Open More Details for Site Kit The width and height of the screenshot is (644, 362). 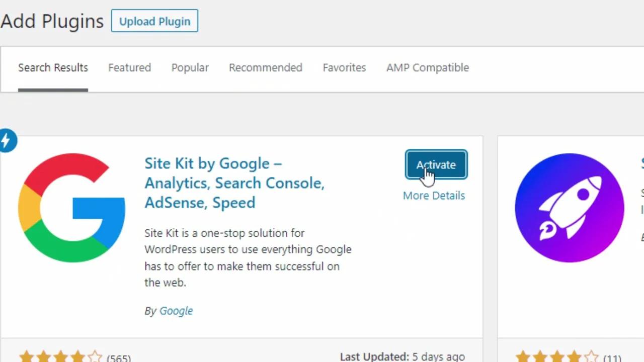tap(434, 196)
